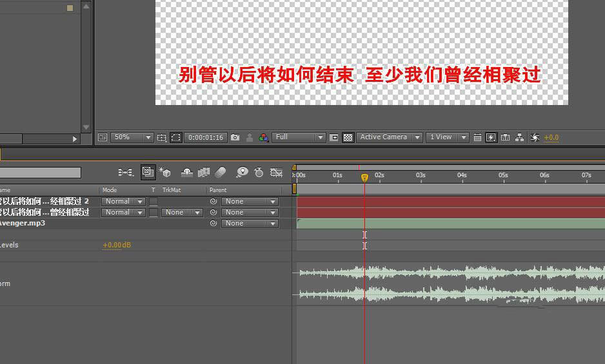Toggle Auto-keyframe stopwatch icon
Image resolution: width=605 pixels, height=364 pixels.
(259, 172)
